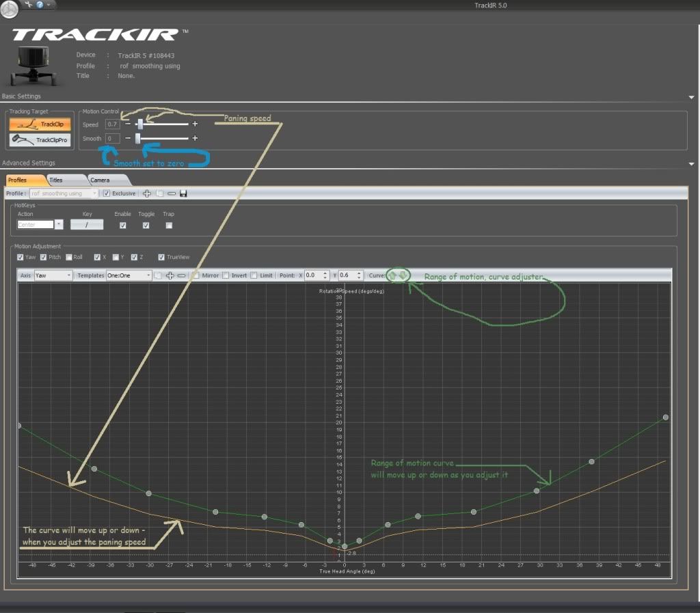700x613 pixels.
Task: Open the Axis dropdown showing Yaw
Action: [53, 275]
